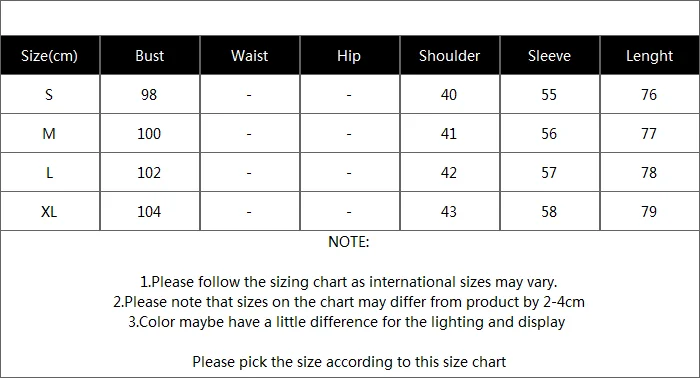Select the S size row label
This screenshot has width=700, height=378.
pyautogui.click(x=50, y=94)
